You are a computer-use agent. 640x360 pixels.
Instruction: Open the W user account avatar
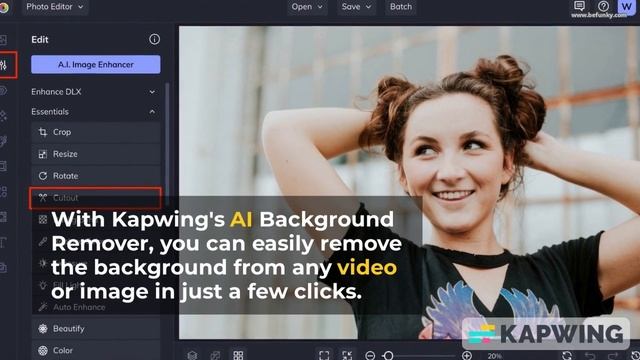coord(626,7)
